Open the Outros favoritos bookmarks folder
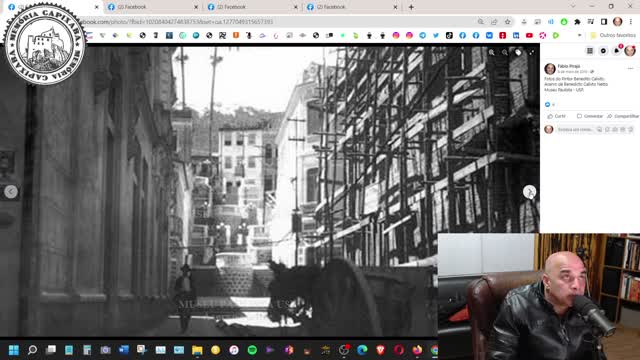 (613, 36)
